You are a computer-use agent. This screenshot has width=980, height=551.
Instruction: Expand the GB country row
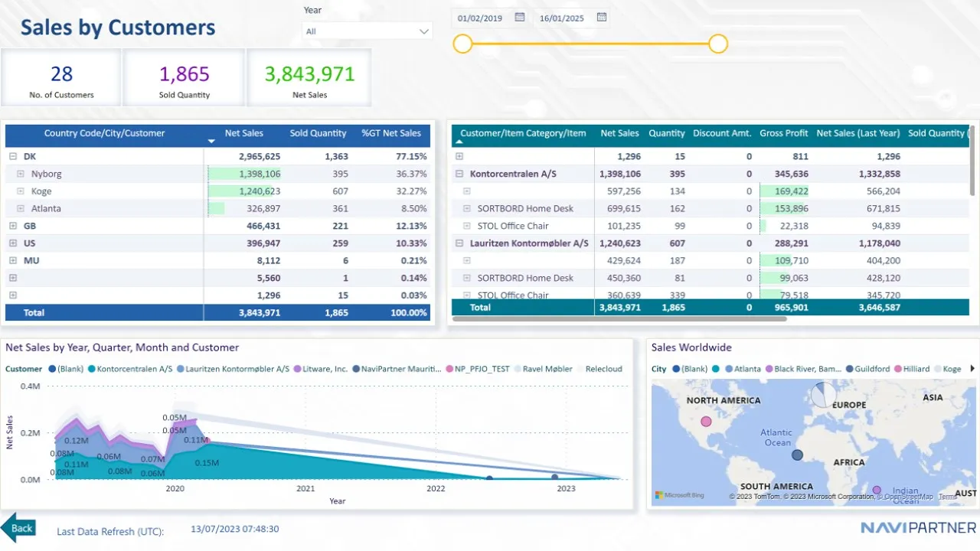[x=13, y=226]
